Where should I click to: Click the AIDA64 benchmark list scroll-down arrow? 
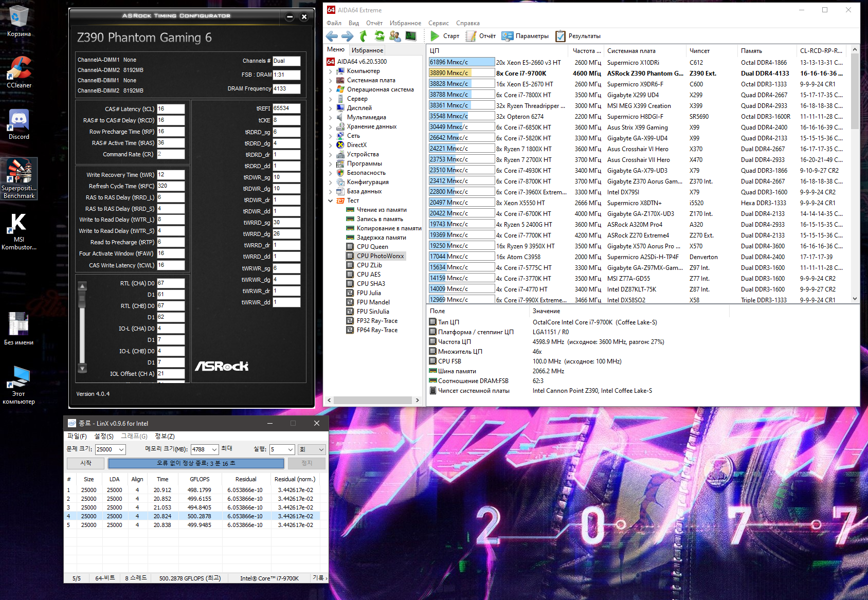(855, 299)
